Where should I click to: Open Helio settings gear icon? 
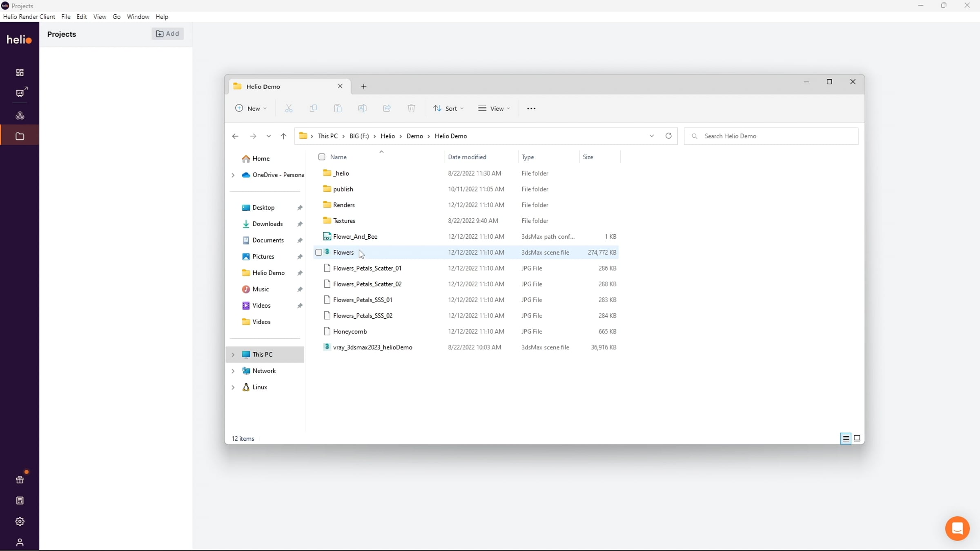tap(20, 521)
